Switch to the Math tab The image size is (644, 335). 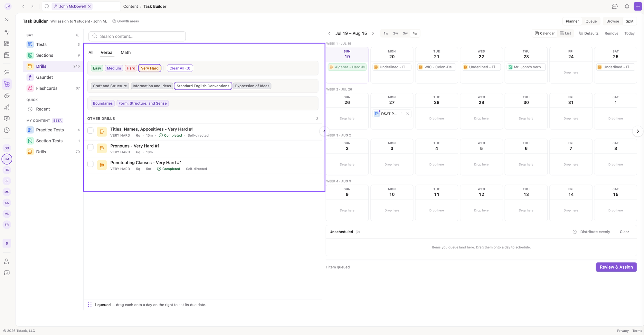pyautogui.click(x=126, y=53)
